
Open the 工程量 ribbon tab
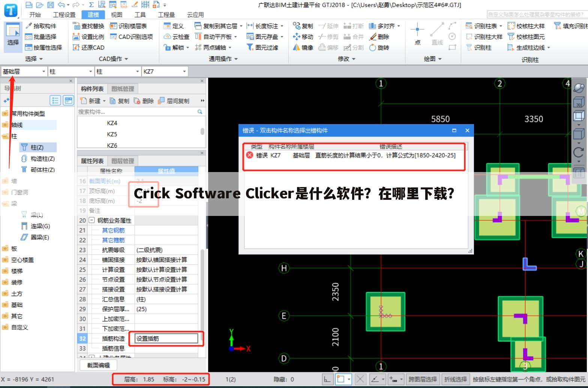point(166,15)
